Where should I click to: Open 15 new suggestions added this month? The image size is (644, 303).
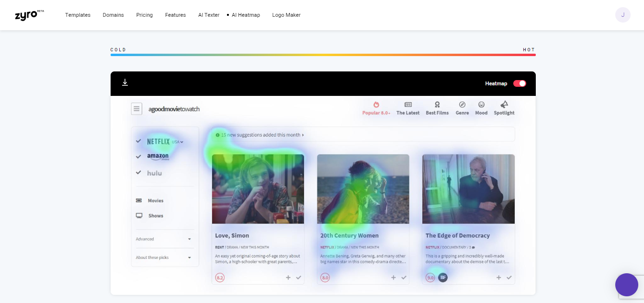tap(262, 135)
